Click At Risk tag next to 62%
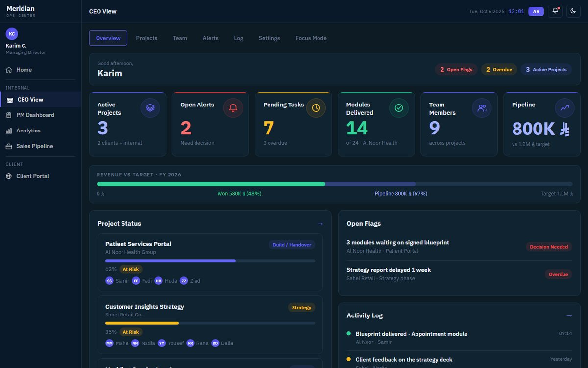588x368 pixels. click(131, 269)
